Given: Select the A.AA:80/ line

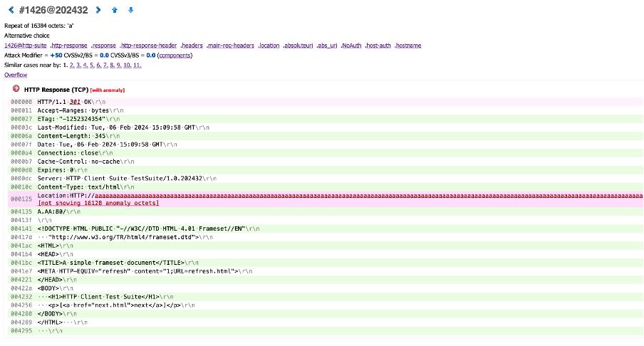Looking at the screenshot, I should (x=326, y=211).
